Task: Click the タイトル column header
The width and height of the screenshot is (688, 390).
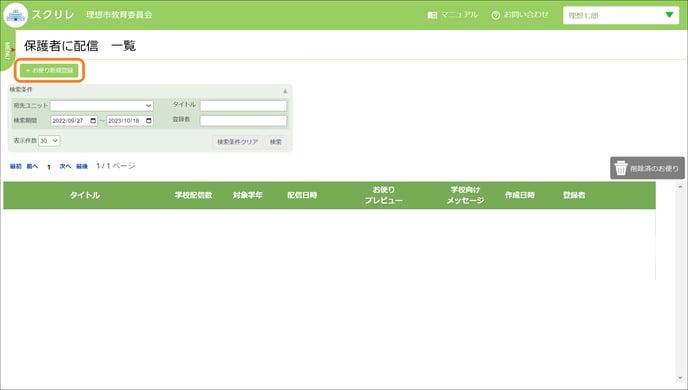Action: tap(85, 195)
